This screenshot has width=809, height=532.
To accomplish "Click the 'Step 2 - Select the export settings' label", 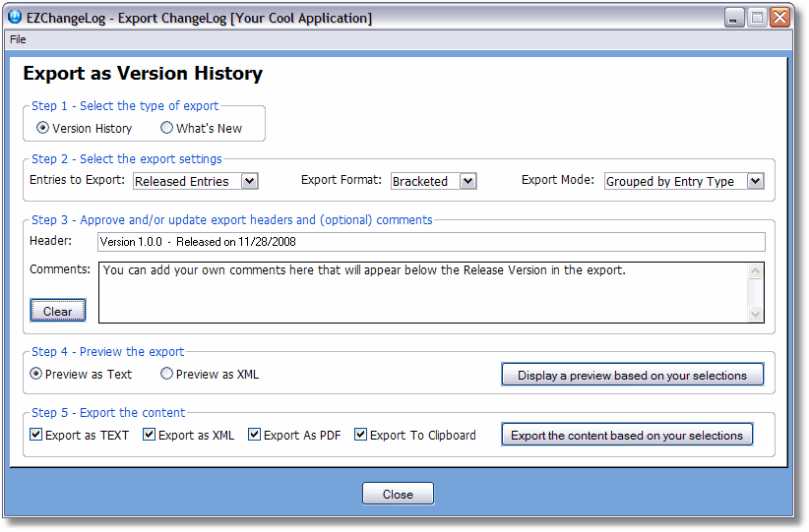I will [x=126, y=158].
